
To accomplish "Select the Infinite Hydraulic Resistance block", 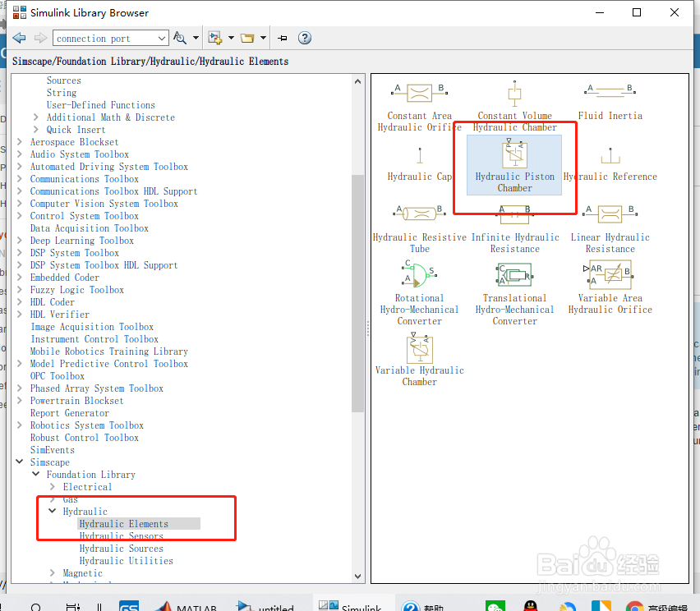I will click(515, 229).
